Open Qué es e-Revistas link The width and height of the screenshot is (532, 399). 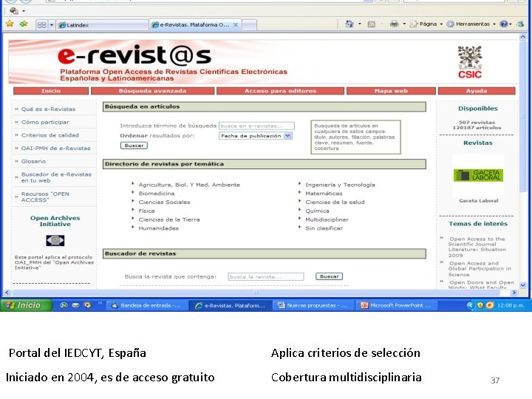pyautogui.click(x=48, y=109)
